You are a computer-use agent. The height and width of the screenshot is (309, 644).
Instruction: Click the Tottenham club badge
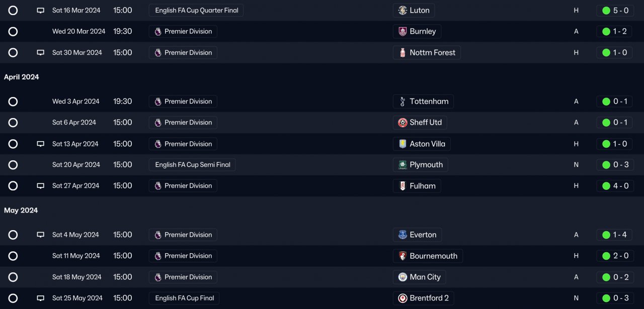403,101
